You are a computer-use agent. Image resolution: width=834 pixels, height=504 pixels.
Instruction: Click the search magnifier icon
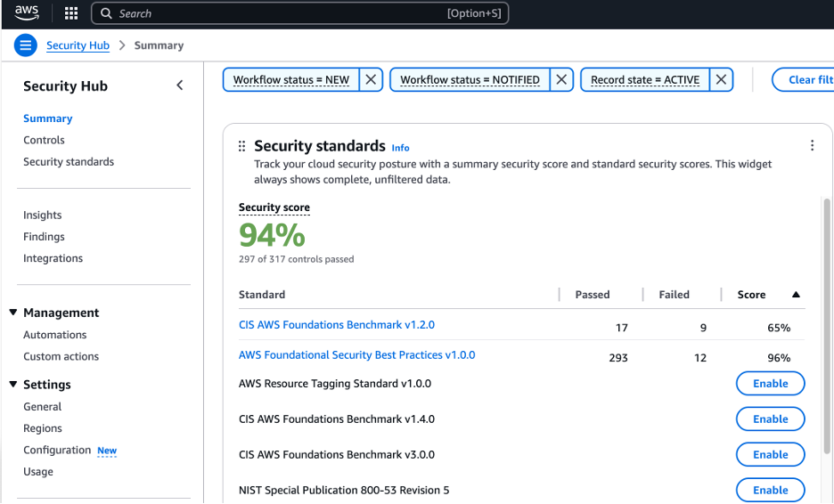pos(106,13)
